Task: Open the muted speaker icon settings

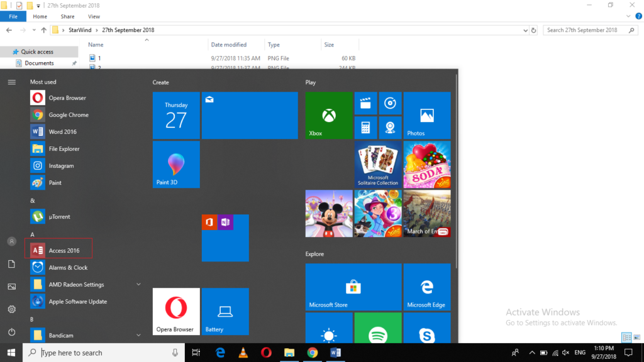Action: pyautogui.click(x=565, y=353)
